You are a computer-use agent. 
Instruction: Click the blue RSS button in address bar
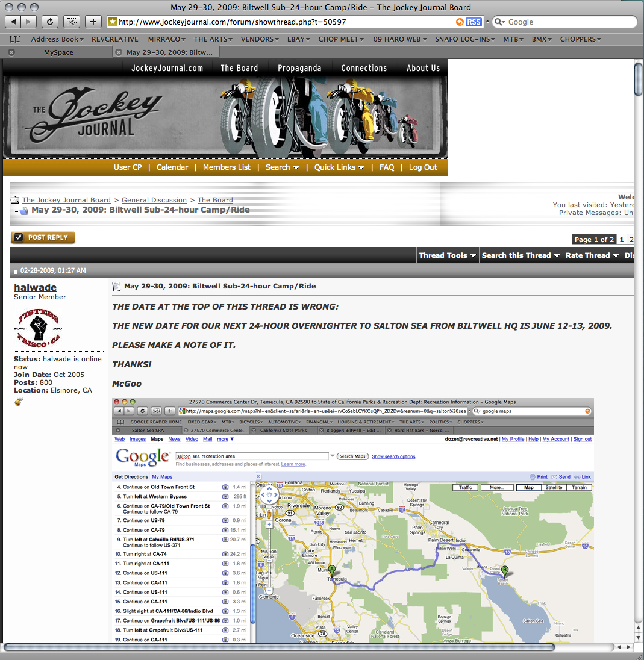(x=474, y=22)
